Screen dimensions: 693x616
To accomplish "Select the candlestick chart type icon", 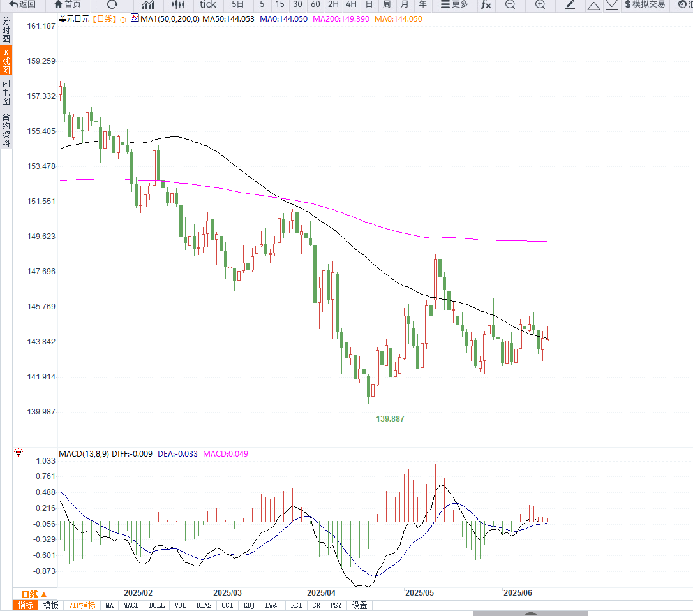I will (177, 5).
